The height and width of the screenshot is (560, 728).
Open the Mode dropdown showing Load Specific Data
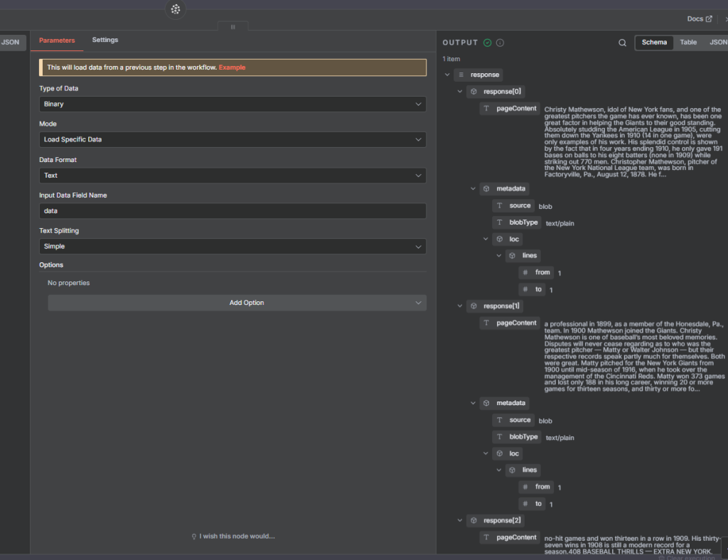tap(232, 139)
